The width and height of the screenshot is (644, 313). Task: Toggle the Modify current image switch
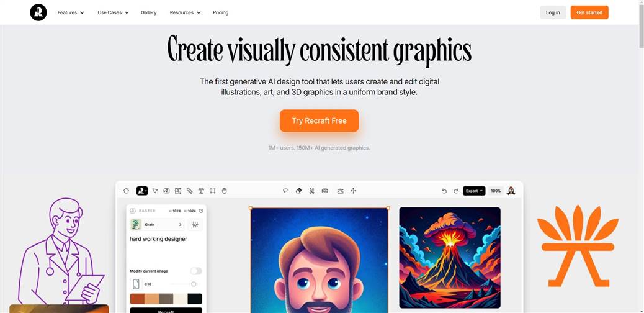coord(196,271)
